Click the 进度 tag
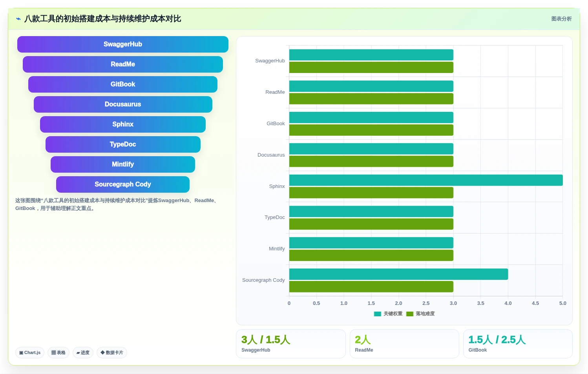The image size is (588, 374). tap(83, 352)
